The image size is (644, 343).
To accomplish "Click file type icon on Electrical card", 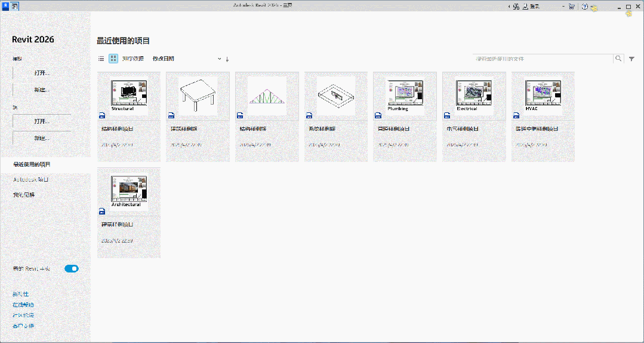I will [x=447, y=115].
